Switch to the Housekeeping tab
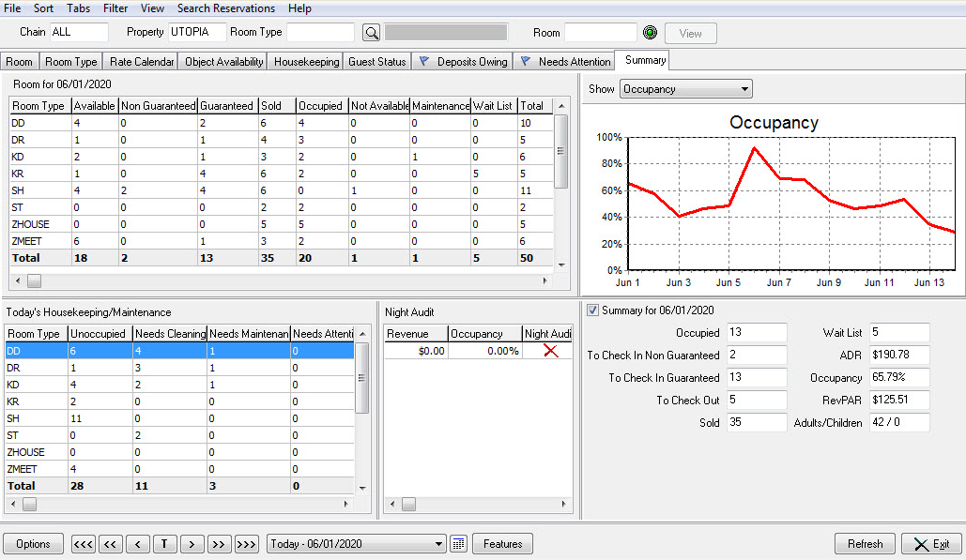Screen dimensions: 966x560 [306, 62]
